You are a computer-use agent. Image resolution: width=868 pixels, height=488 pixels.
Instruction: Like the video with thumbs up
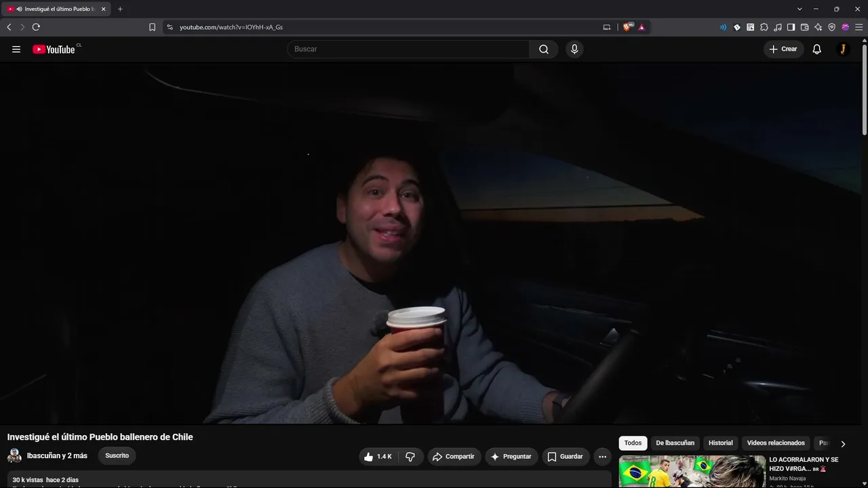point(378,457)
